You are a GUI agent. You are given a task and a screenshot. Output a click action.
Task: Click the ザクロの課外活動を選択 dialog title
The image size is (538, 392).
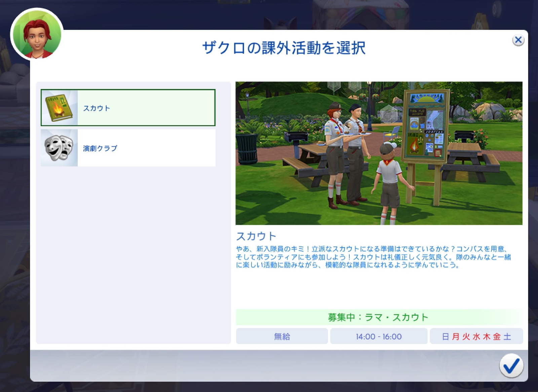[283, 48]
